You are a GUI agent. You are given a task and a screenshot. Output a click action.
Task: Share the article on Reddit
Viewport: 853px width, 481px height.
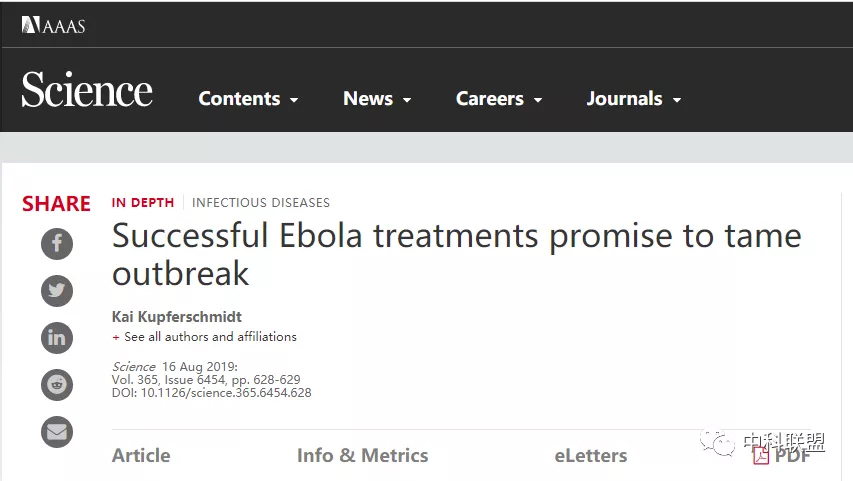(57, 385)
